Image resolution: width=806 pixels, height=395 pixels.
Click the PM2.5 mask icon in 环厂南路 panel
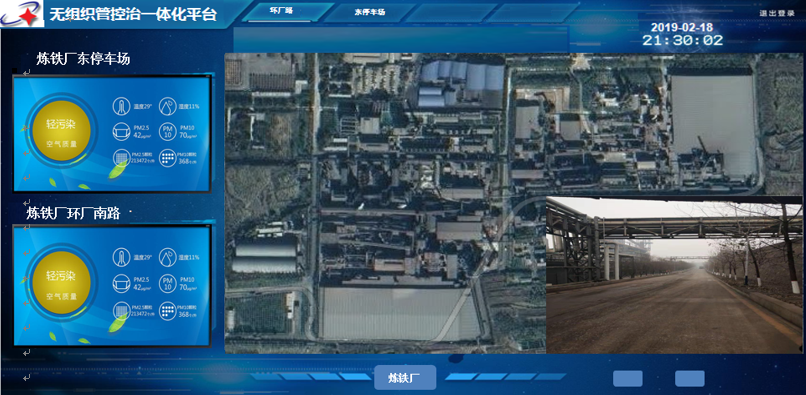(x=121, y=283)
